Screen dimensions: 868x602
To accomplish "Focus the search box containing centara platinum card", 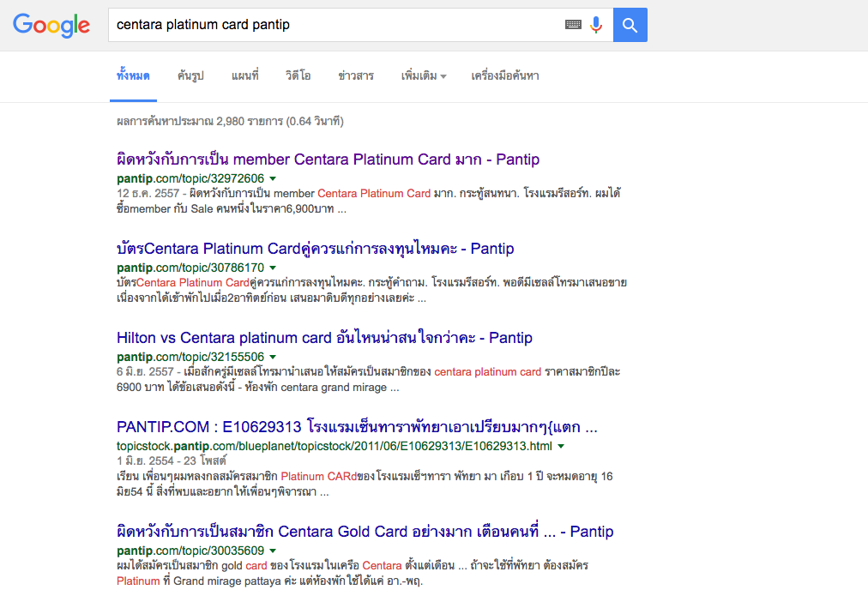I will point(360,25).
